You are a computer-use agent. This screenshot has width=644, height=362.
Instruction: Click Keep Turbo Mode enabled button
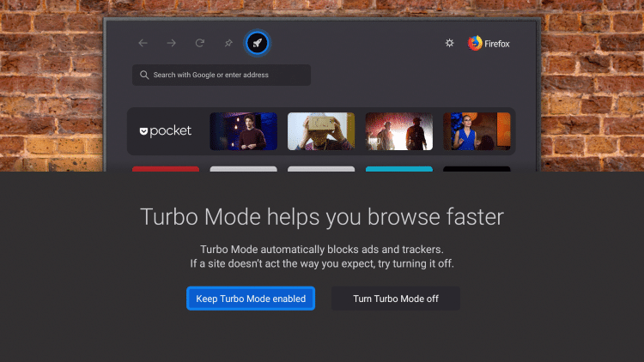[x=251, y=299]
